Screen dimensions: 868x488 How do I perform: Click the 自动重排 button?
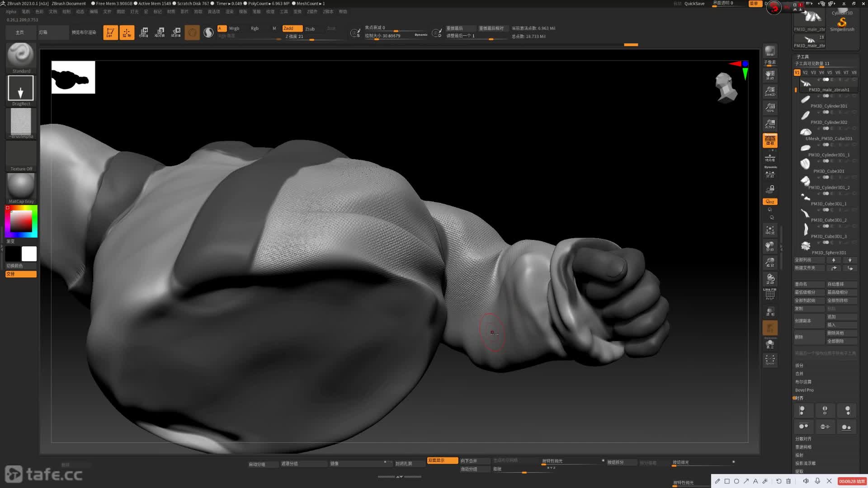pyautogui.click(x=842, y=284)
